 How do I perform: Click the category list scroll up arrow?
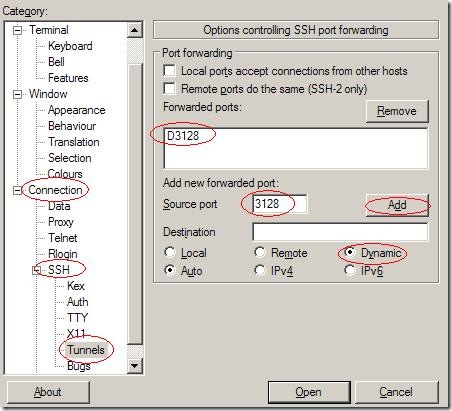click(x=135, y=31)
